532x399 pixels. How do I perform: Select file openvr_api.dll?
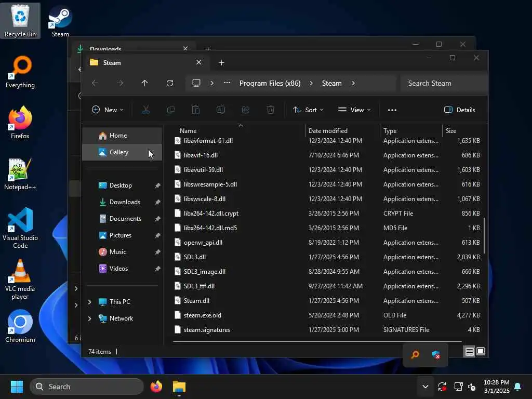point(327,242)
